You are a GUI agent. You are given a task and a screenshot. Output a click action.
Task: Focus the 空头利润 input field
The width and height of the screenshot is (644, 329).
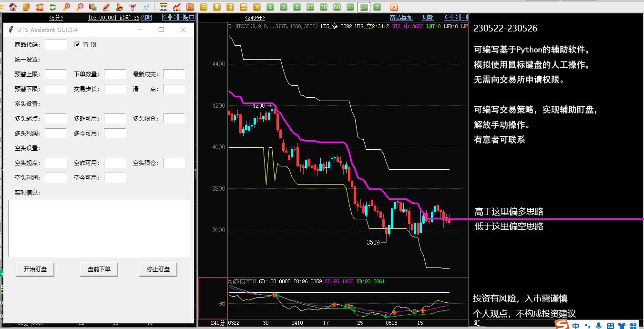click(x=56, y=177)
